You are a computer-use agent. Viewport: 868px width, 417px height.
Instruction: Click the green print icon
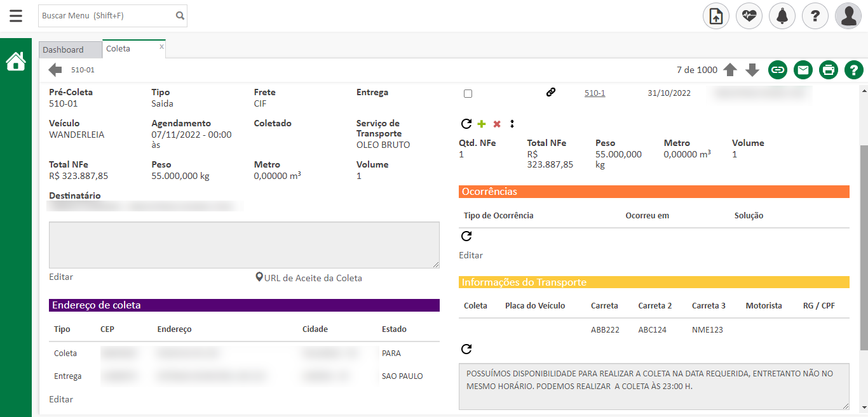tap(829, 70)
